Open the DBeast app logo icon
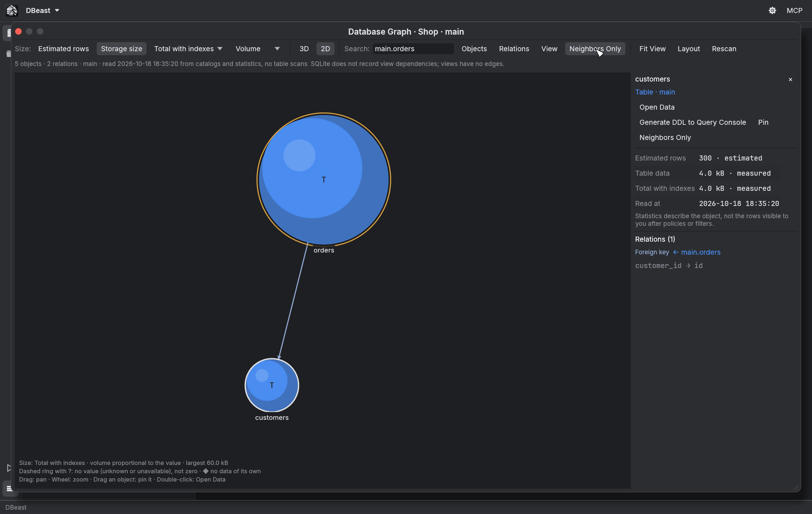Viewport: 812px width, 514px height. 12,10
